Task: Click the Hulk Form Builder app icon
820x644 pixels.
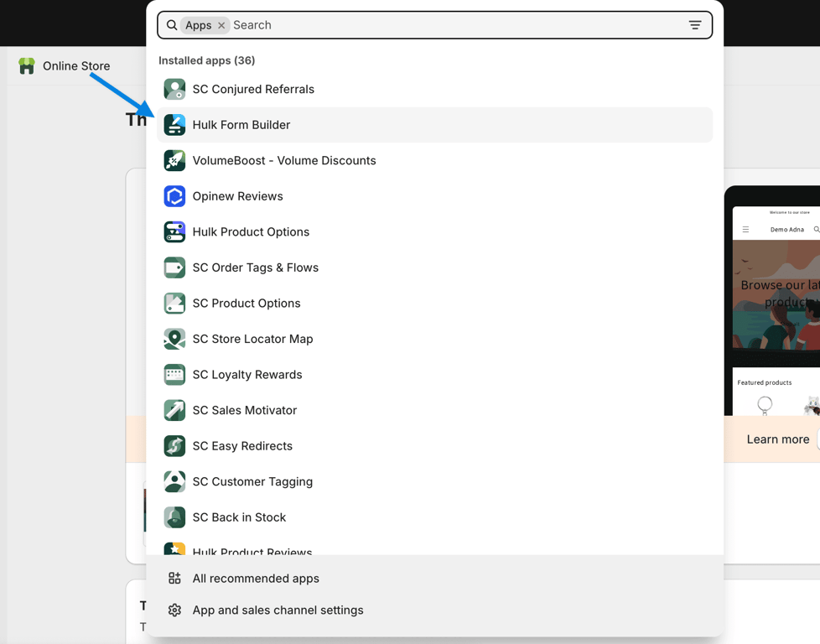Action: coord(174,124)
